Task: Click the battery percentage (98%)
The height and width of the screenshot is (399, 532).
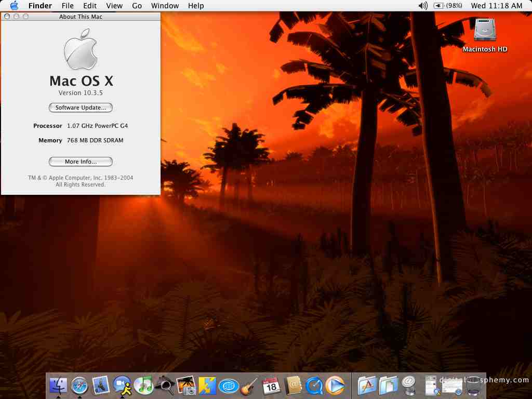Action: [454, 6]
